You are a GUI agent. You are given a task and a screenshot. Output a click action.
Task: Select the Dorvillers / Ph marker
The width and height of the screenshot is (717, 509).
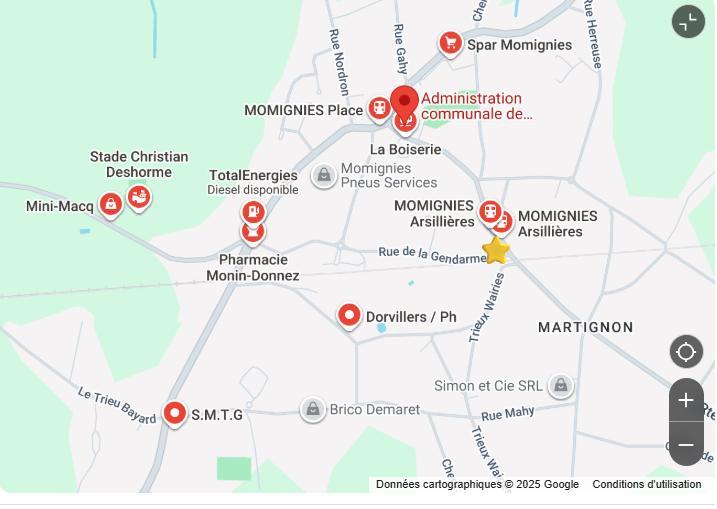(349, 316)
